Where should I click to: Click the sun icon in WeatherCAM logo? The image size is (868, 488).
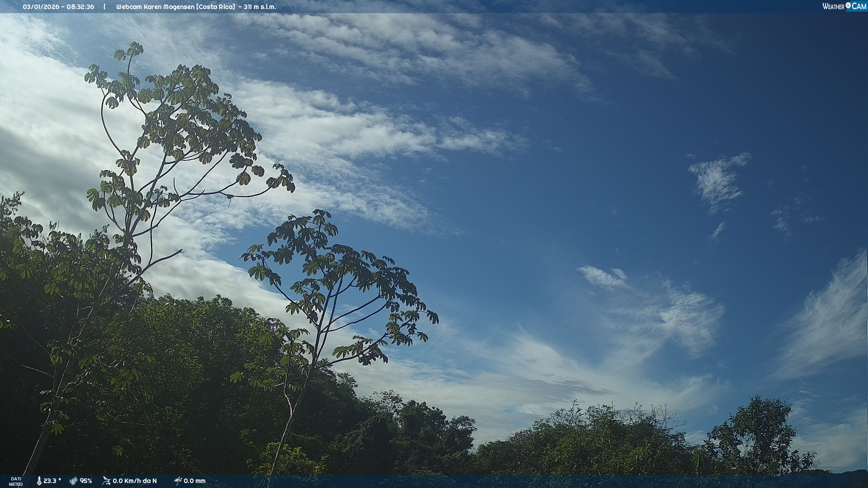click(848, 5)
